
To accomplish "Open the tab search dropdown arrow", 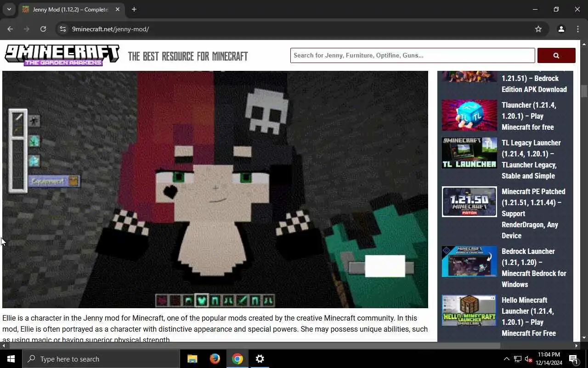I will pos(9,9).
